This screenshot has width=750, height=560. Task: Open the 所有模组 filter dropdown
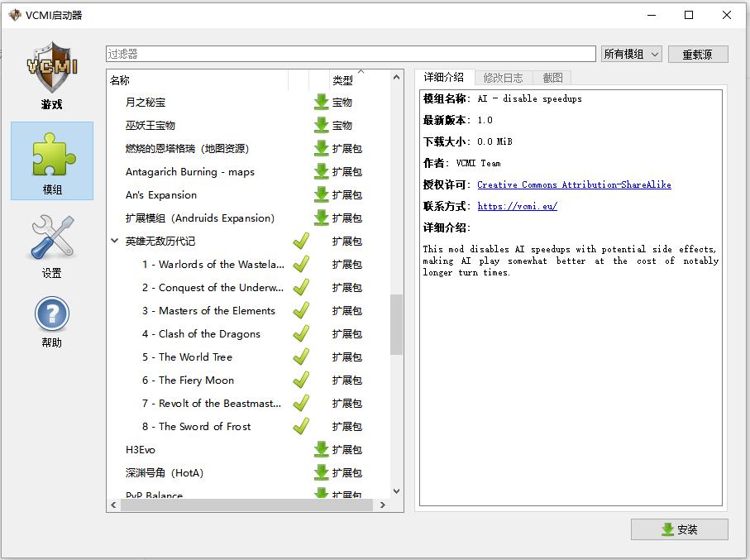(x=632, y=54)
